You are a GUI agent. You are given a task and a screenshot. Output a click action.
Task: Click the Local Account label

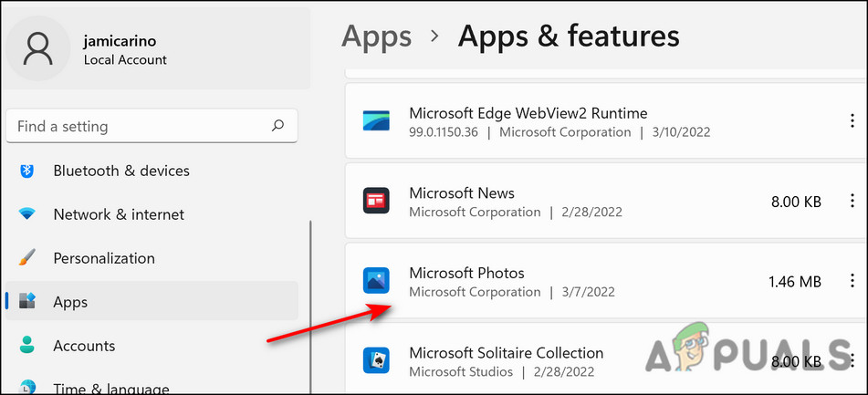125,59
